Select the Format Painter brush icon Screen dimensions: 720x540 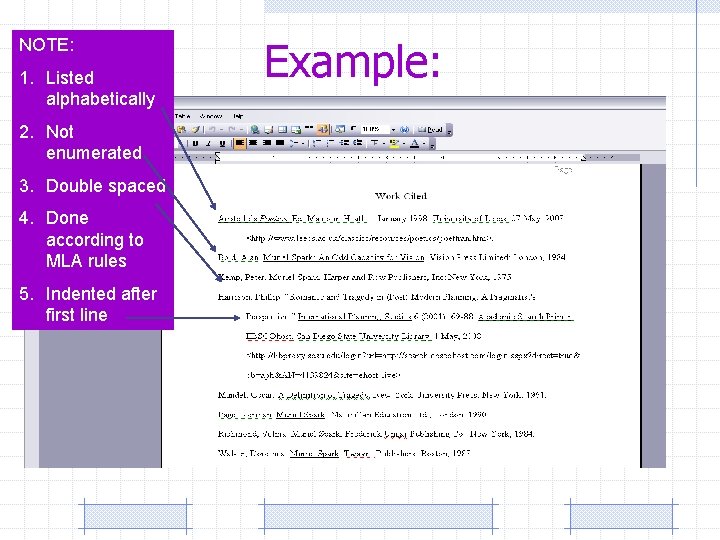pyautogui.click(x=196, y=129)
